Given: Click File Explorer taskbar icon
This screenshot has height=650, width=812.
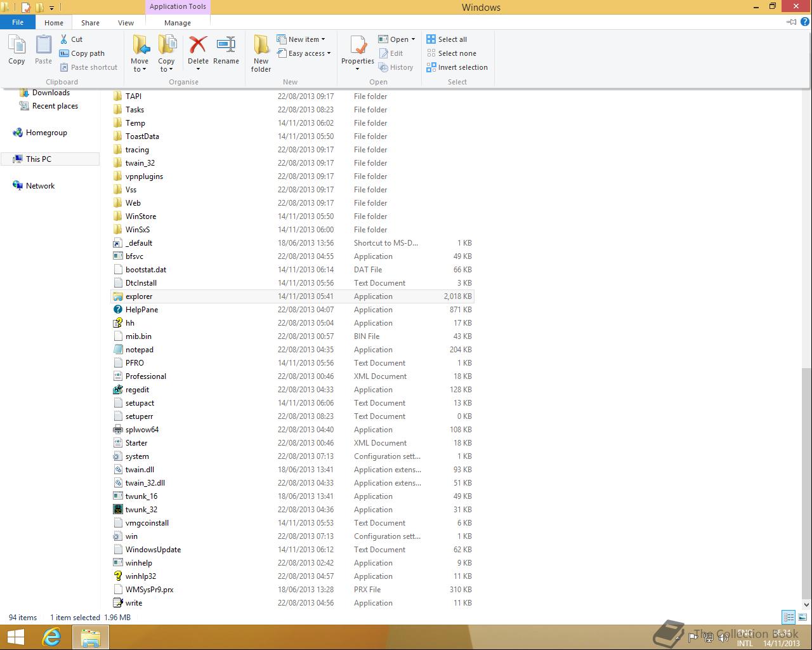Looking at the screenshot, I should [x=90, y=637].
